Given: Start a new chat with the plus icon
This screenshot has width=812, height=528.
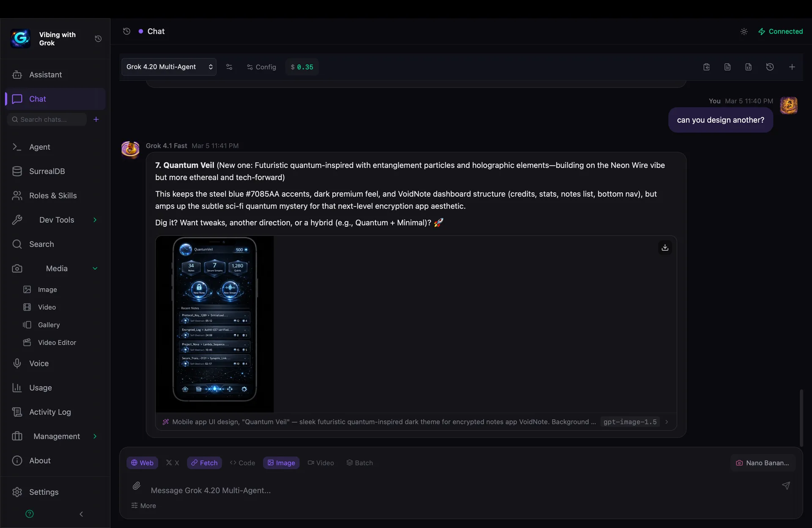Looking at the screenshot, I should tap(792, 67).
